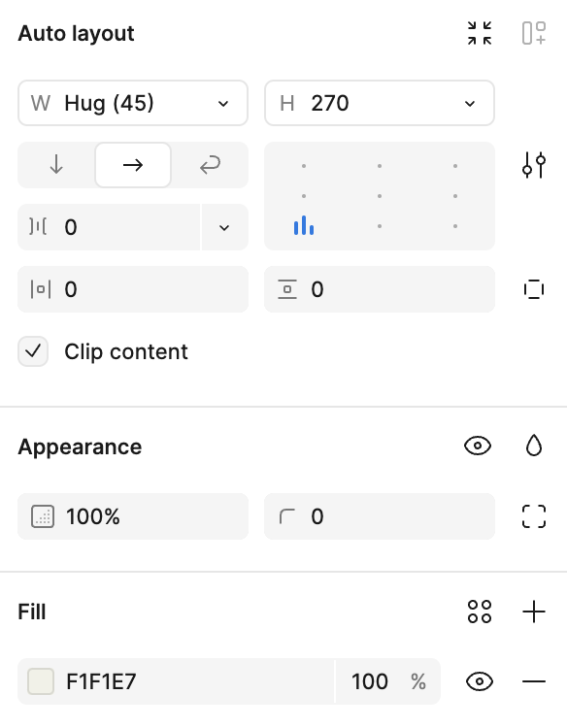Viewport: 567px width, 728px height.
Task: Expand the height 270 dropdown
Action: tap(380, 103)
